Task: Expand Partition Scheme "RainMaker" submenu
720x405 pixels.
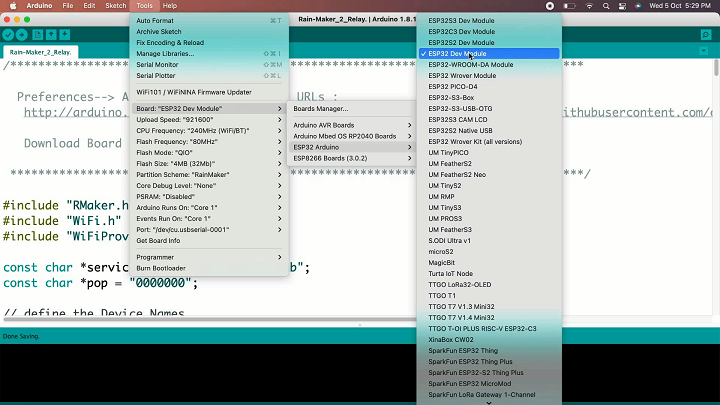Action: pos(209,175)
